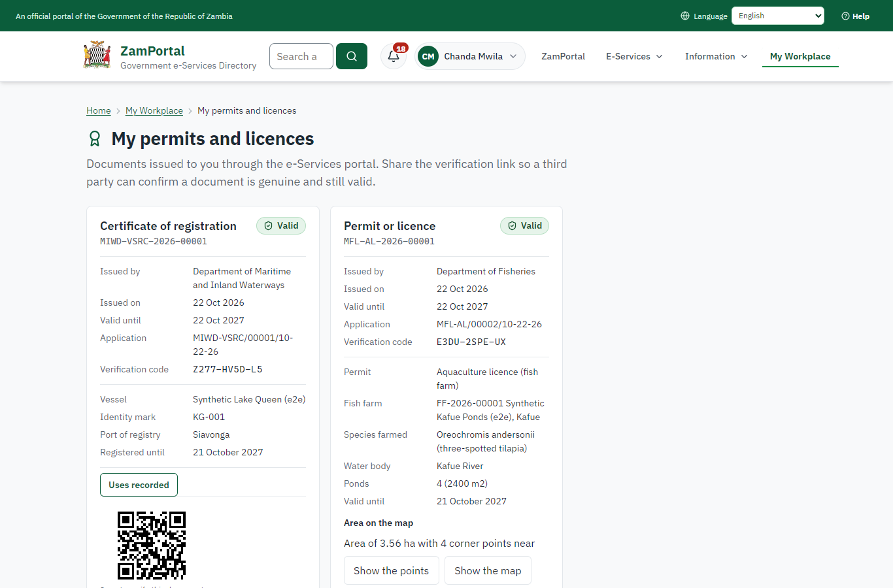Click identity mark KG-001

209,417
